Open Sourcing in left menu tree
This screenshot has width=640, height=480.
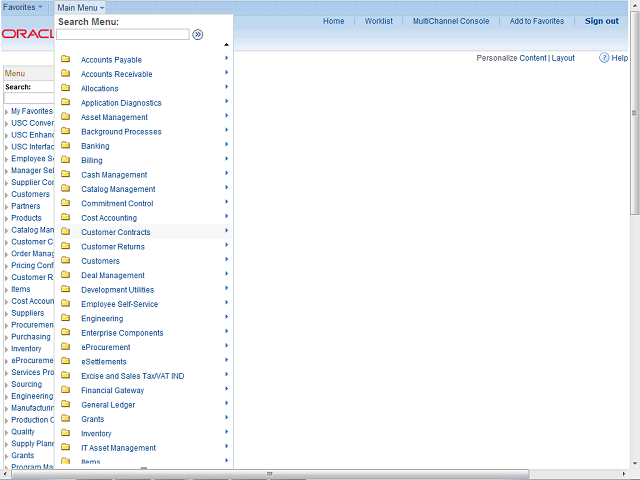[x=27, y=384]
